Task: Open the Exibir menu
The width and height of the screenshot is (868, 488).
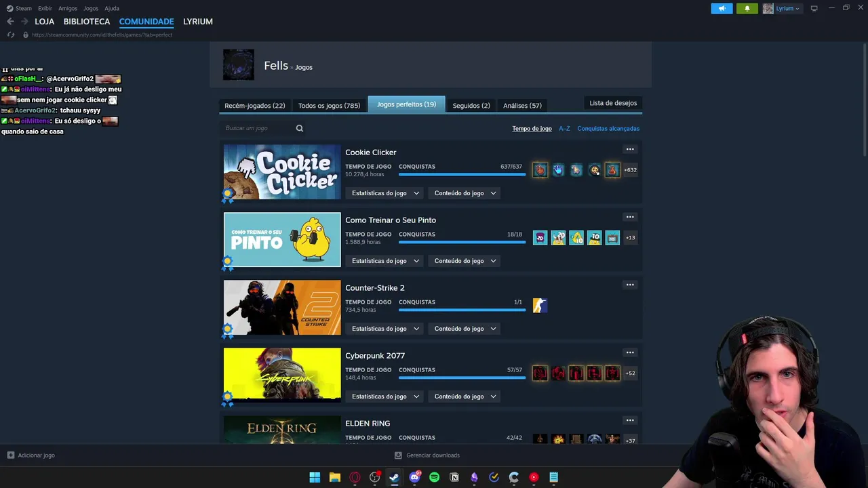Action: (45, 8)
